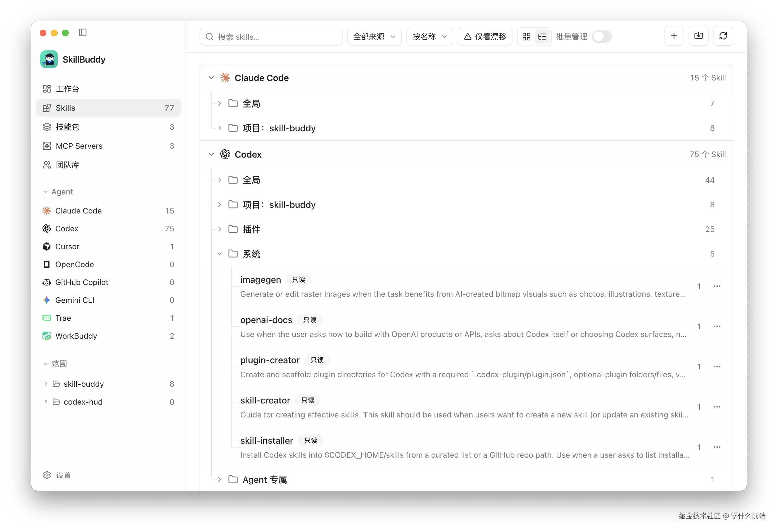The image size is (778, 532).
Task: Click the Claude Code group starburst icon
Action: pos(225,78)
